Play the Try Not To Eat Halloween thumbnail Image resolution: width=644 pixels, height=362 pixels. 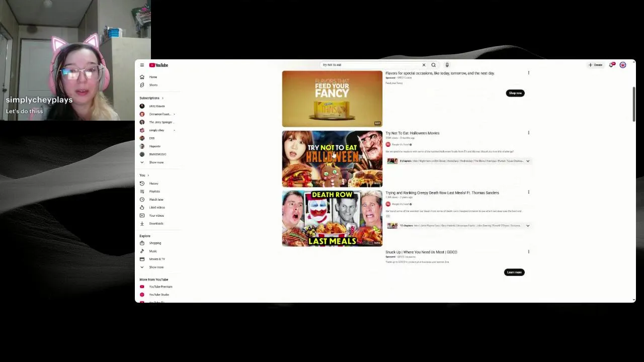click(332, 159)
